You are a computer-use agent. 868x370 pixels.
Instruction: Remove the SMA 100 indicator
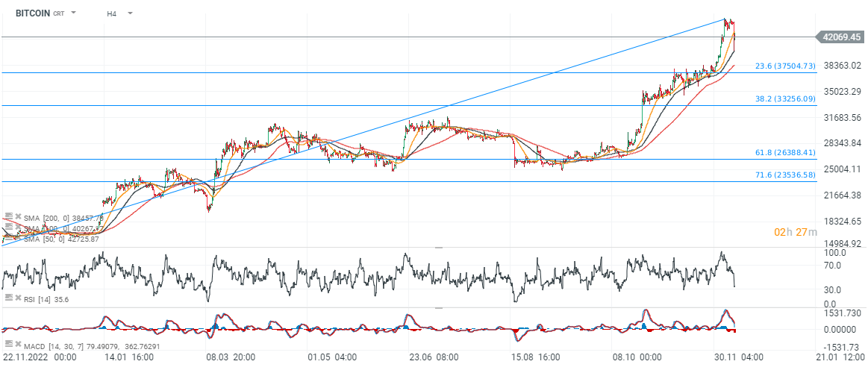18,228
